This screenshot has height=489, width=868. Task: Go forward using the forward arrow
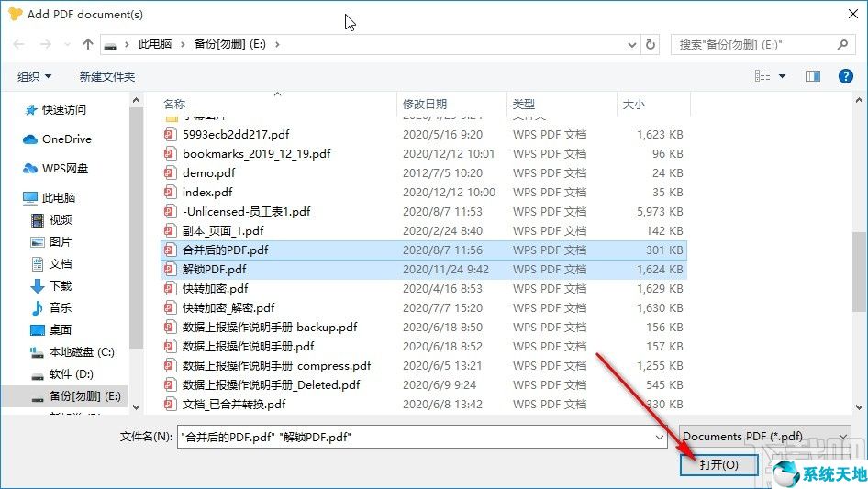[45, 44]
